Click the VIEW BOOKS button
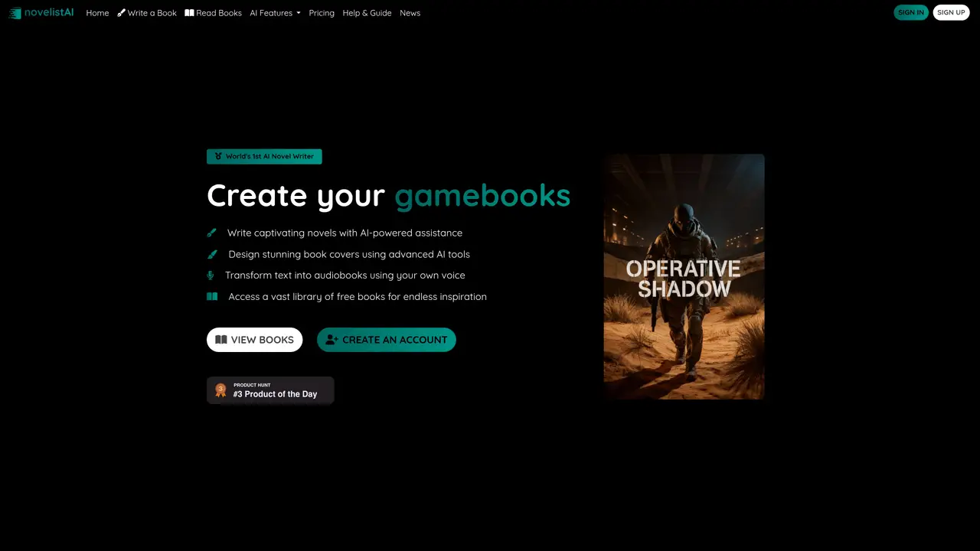 (x=254, y=340)
